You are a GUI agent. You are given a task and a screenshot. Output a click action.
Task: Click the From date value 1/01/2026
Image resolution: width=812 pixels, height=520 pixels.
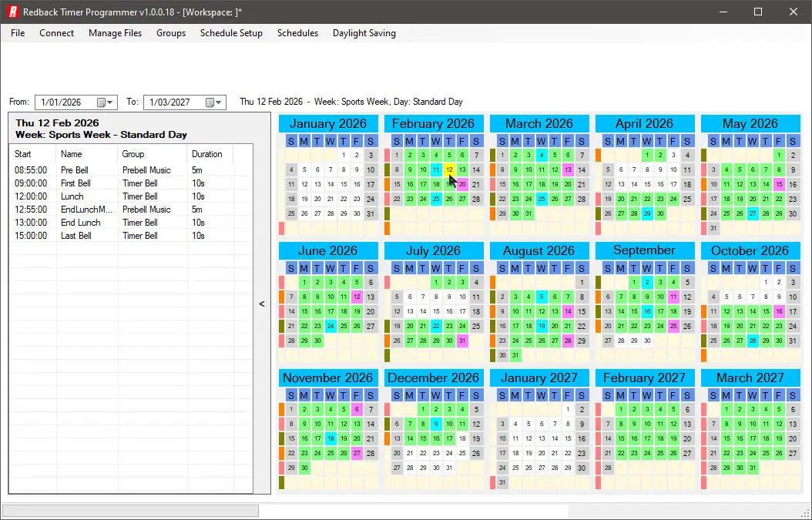coord(61,102)
